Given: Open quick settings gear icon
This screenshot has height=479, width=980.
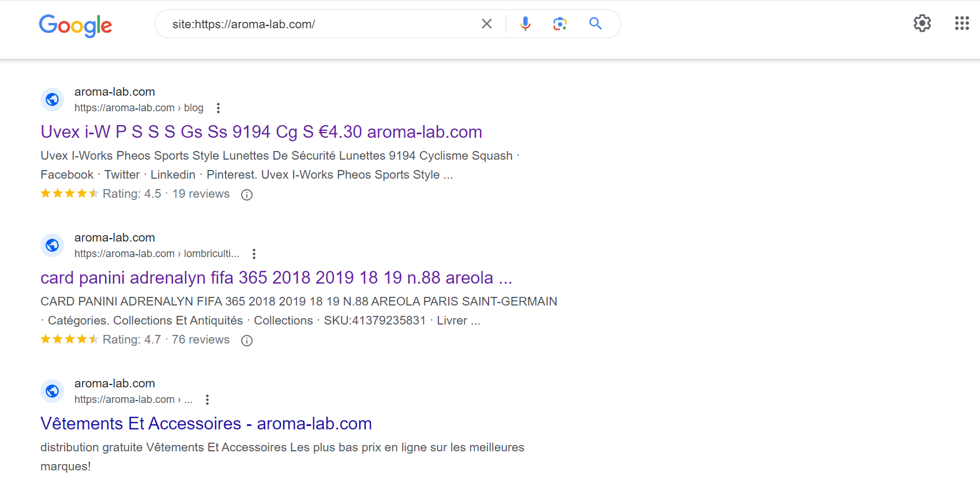Looking at the screenshot, I should (922, 23).
